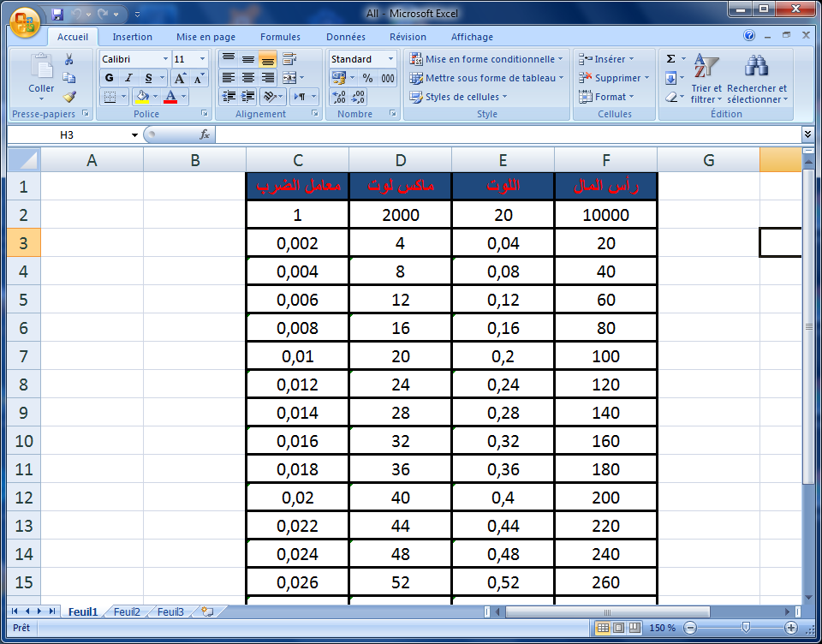
Task: Toggle italic formatting (I)
Action: coord(128,78)
